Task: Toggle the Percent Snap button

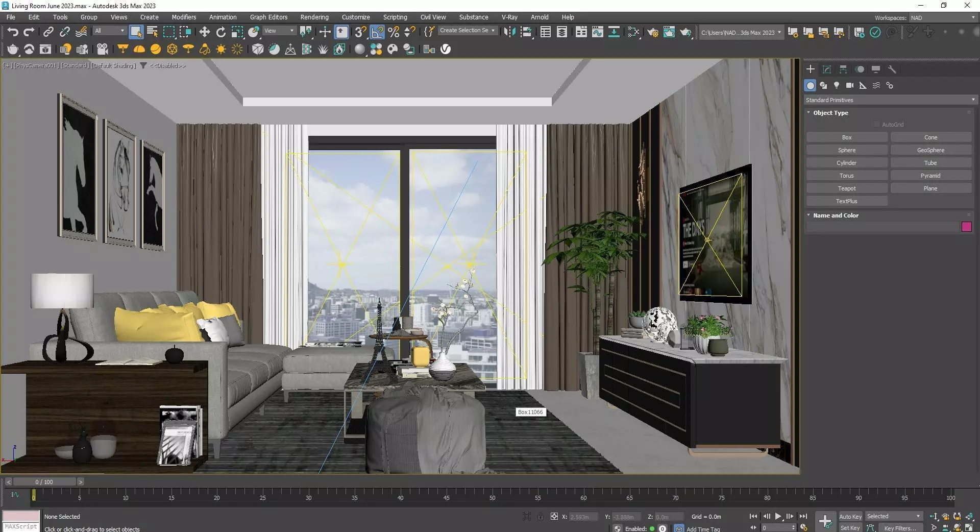Action: point(394,32)
